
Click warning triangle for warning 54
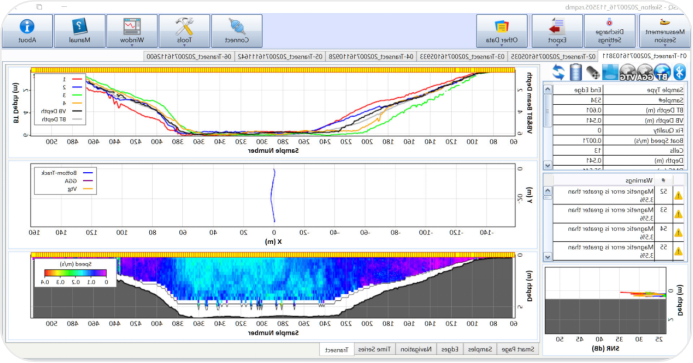pyautogui.click(x=678, y=233)
